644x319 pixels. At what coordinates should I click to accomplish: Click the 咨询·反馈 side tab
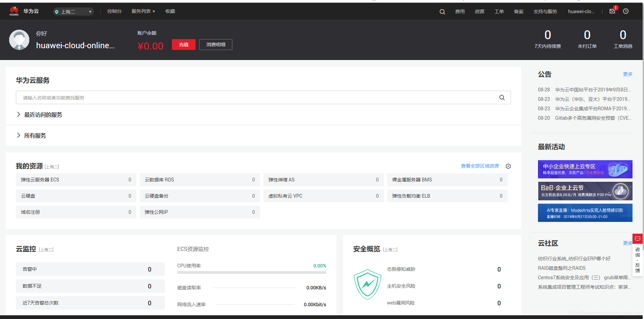tap(638, 260)
